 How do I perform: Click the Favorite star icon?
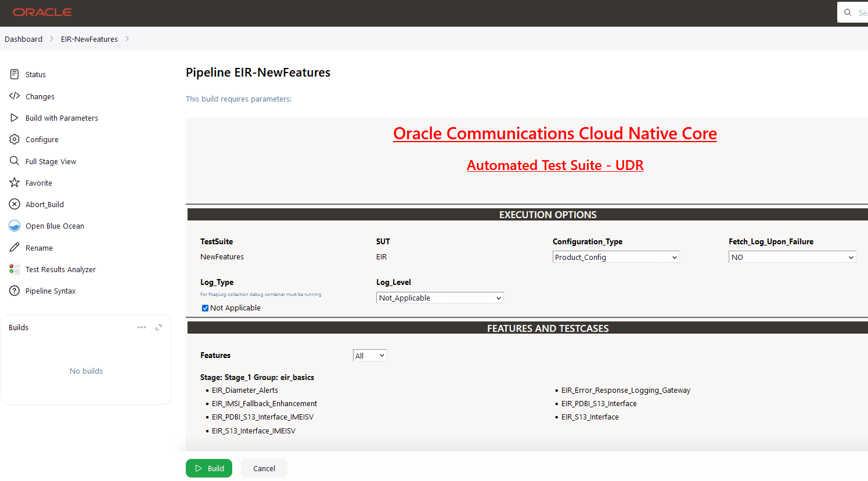(15, 183)
